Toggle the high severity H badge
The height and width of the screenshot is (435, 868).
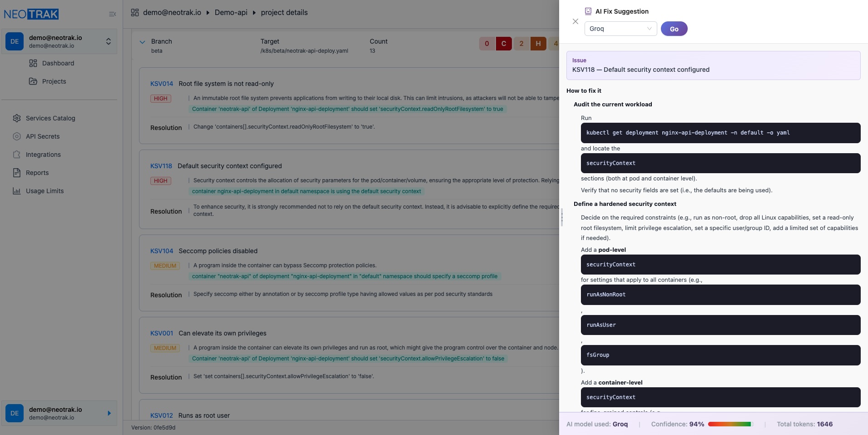click(538, 44)
